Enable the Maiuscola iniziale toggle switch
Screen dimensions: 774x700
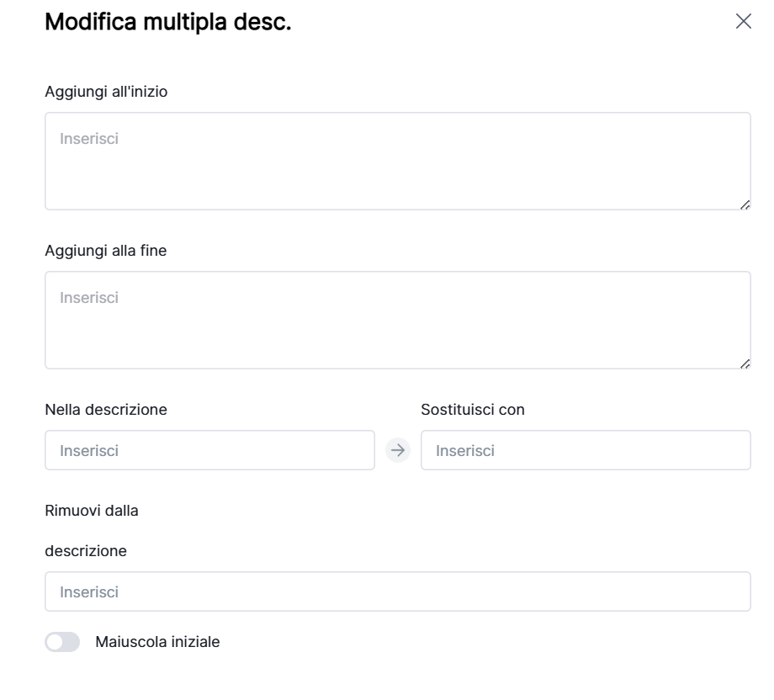[63, 642]
